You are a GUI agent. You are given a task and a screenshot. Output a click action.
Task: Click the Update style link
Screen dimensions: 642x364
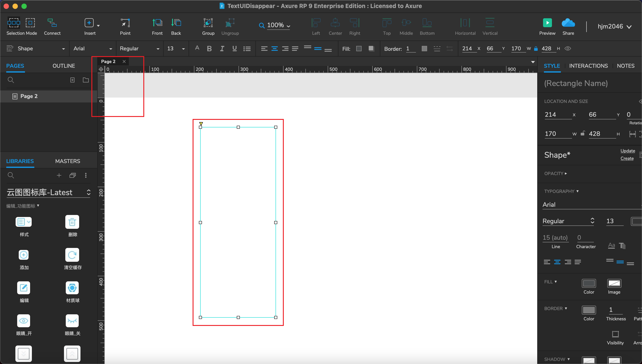[628, 151]
